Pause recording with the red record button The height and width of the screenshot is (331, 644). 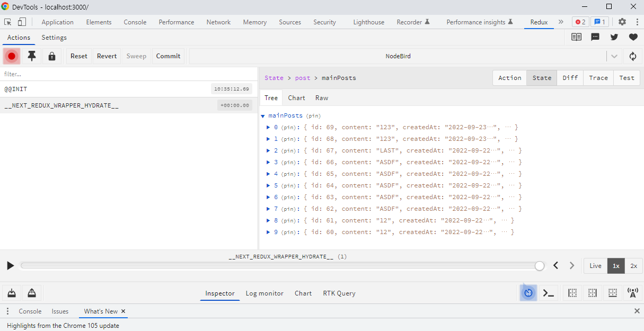12,56
